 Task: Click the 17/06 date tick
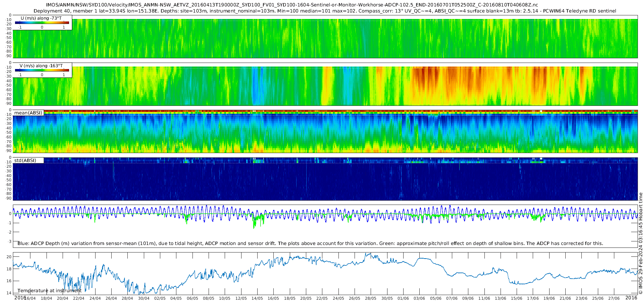[533, 298]
